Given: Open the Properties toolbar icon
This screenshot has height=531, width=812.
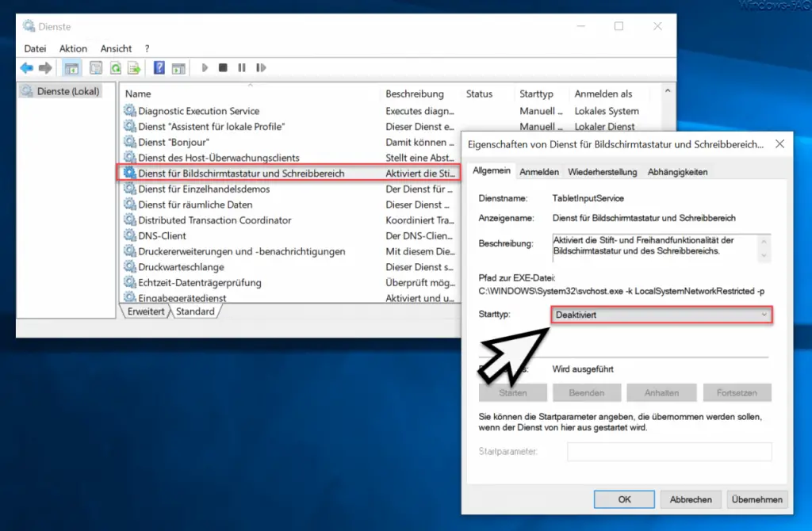Looking at the screenshot, I should click(x=96, y=67).
